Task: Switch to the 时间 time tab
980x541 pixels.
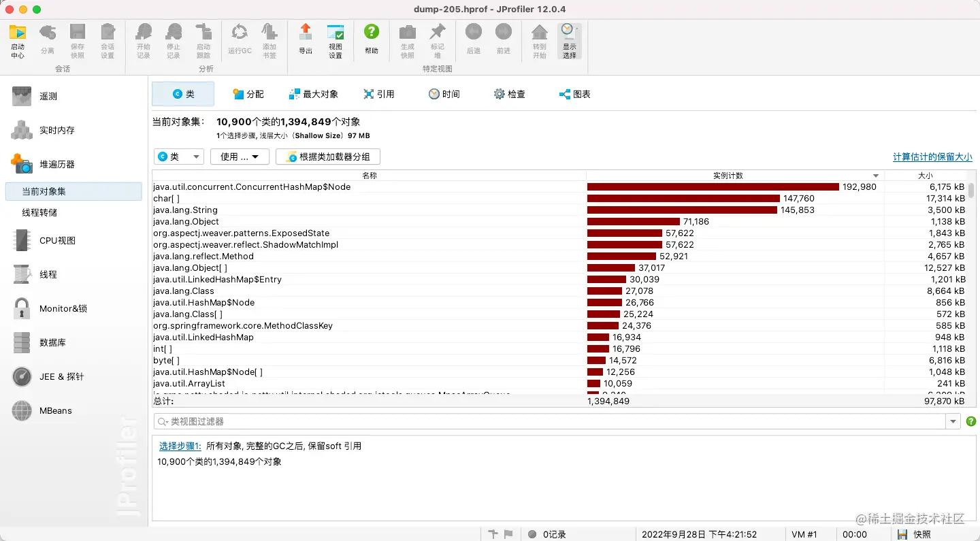Action: coord(444,94)
